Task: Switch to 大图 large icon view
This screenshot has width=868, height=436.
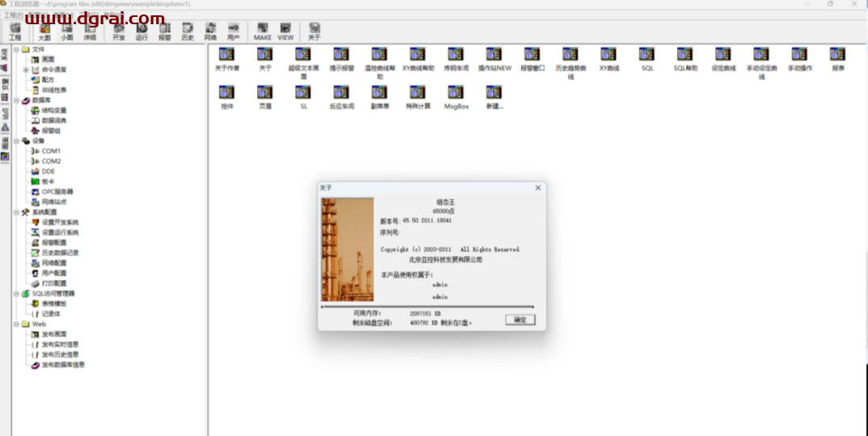Action: point(44,31)
